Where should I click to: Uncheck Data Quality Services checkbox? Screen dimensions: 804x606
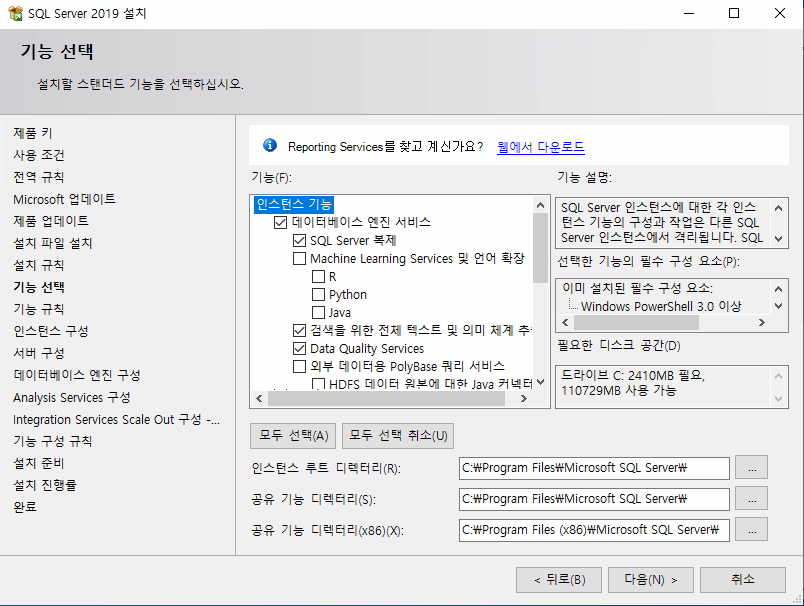[299, 349]
